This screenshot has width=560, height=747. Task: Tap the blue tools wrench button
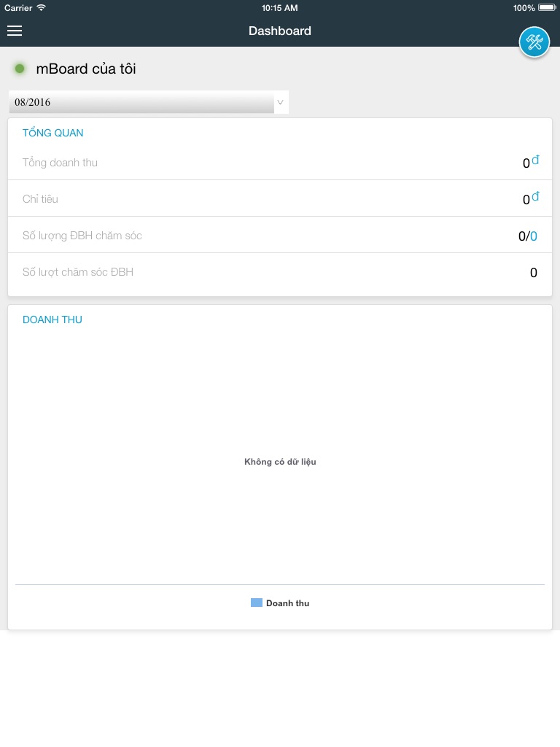pos(534,42)
